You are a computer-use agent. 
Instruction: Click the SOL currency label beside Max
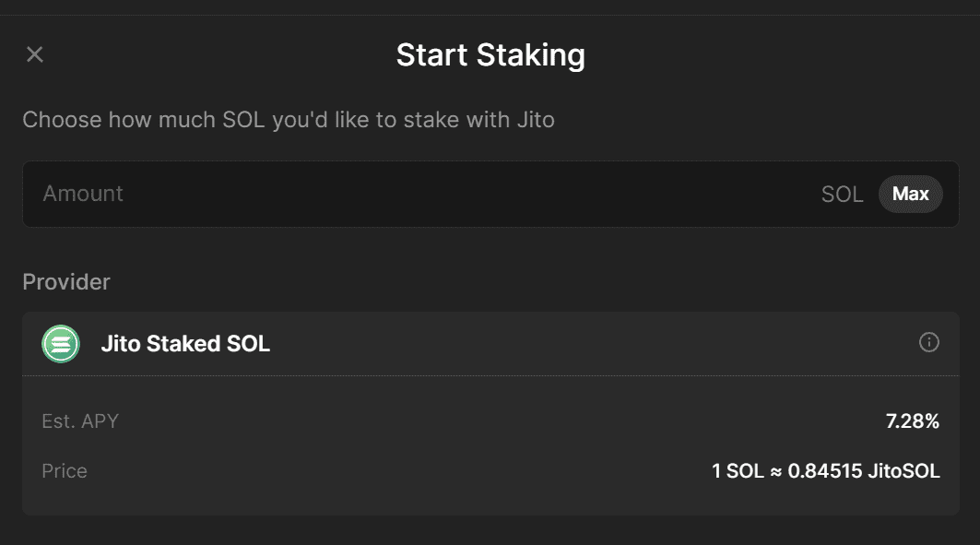point(842,195)
